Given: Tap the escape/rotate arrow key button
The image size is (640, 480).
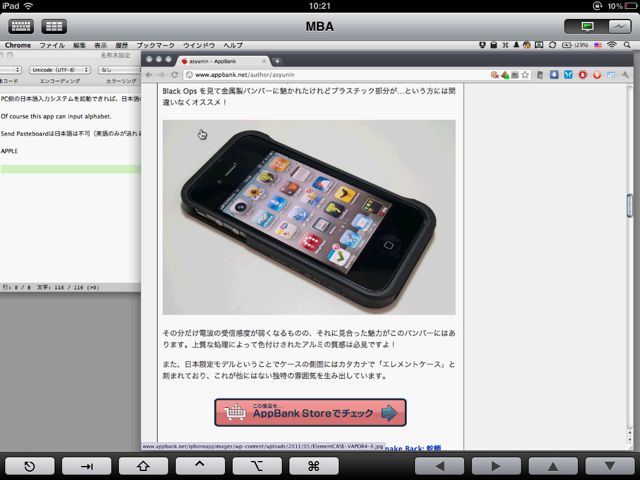Looking at the screenshot, I should click(x=29, y=466).
